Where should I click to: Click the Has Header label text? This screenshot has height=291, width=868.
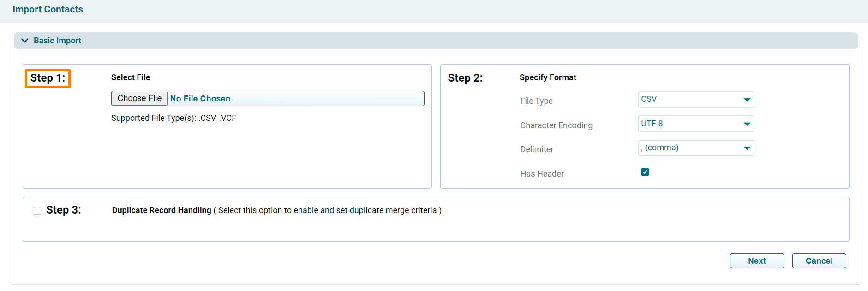click(542, 174)
